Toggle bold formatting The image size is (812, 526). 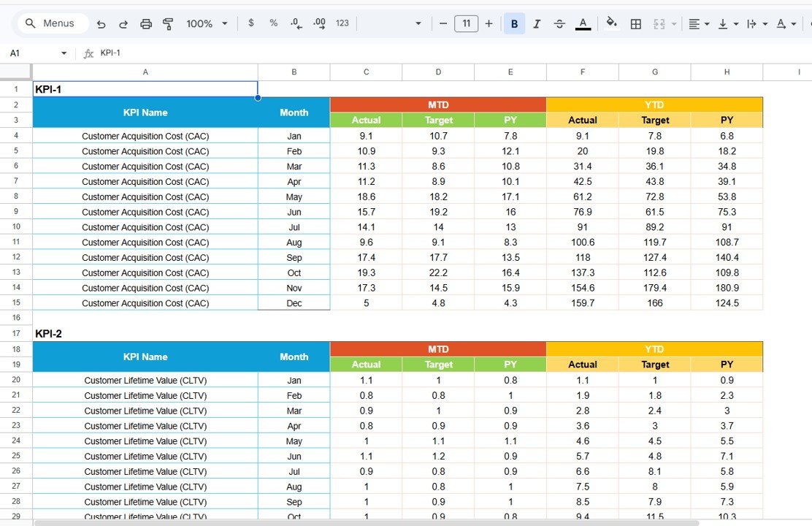pyautogui.click(x=513, y=23)
